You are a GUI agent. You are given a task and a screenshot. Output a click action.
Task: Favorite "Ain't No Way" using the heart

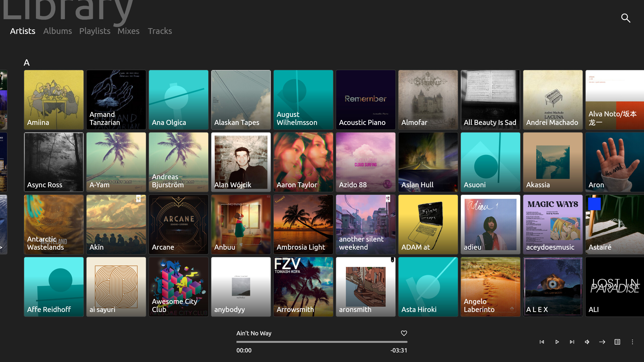click(404, 333)
